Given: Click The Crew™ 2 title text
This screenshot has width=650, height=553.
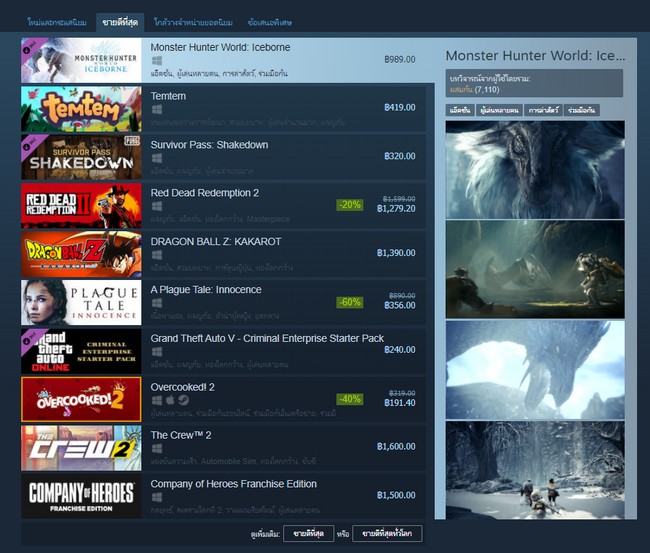Looking at the screenshot, I should tap(181, 435).
